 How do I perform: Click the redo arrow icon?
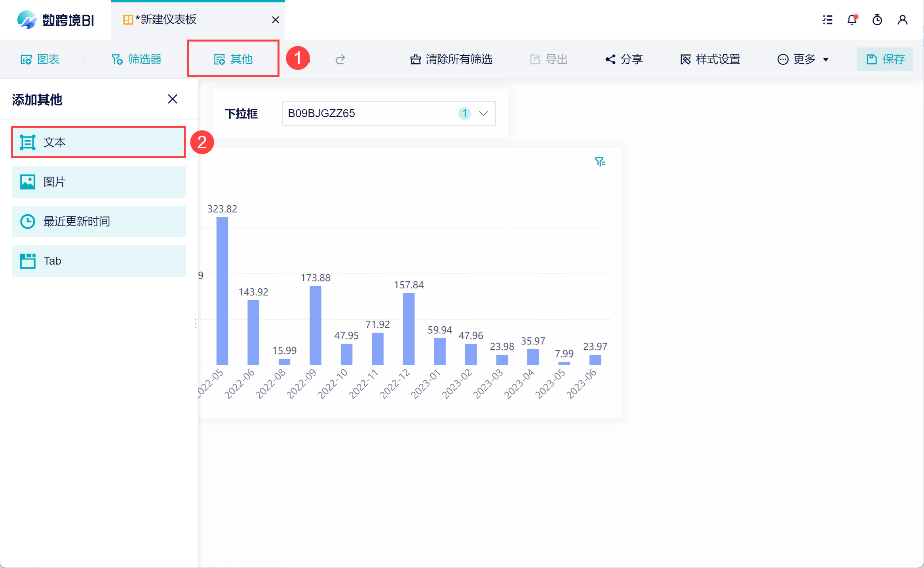tap(340, 59)
